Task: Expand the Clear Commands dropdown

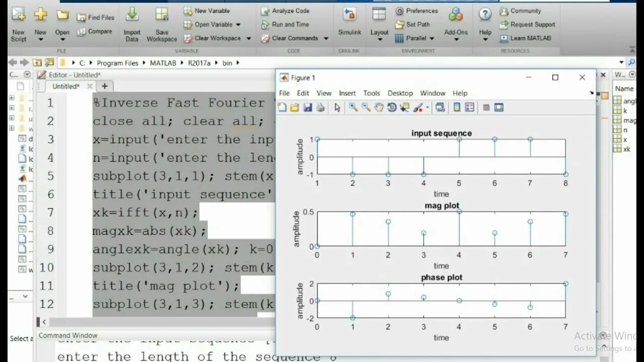Action: click(x=326, y=38)
